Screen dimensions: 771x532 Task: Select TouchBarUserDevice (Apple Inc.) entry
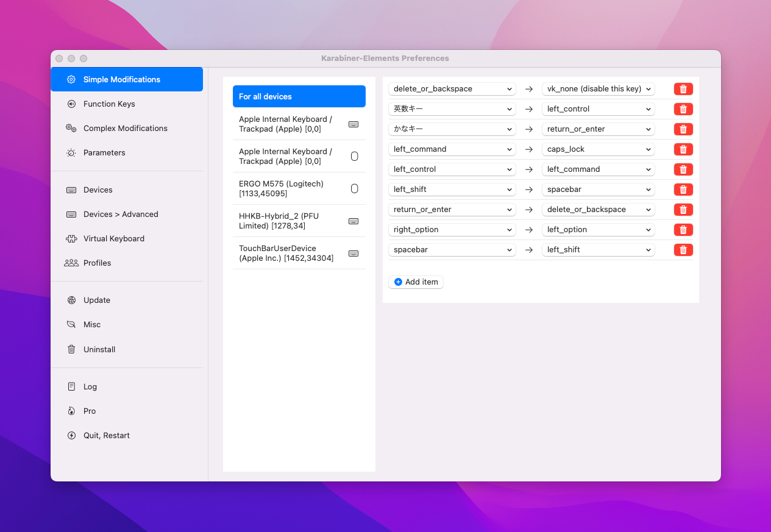(299, 253)
